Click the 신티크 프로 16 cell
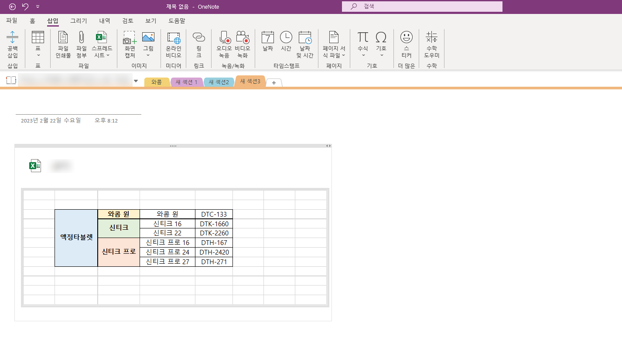 coord(167,242)
